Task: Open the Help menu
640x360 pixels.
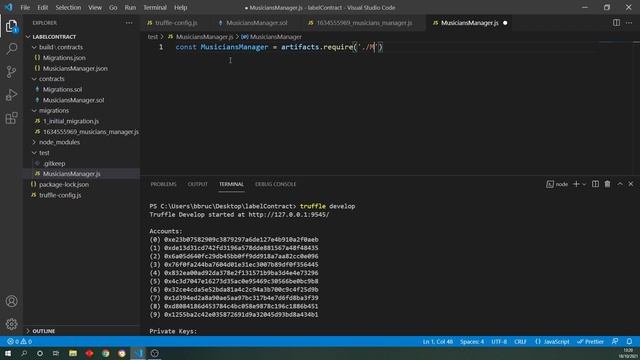Action: tap(180, 7)
